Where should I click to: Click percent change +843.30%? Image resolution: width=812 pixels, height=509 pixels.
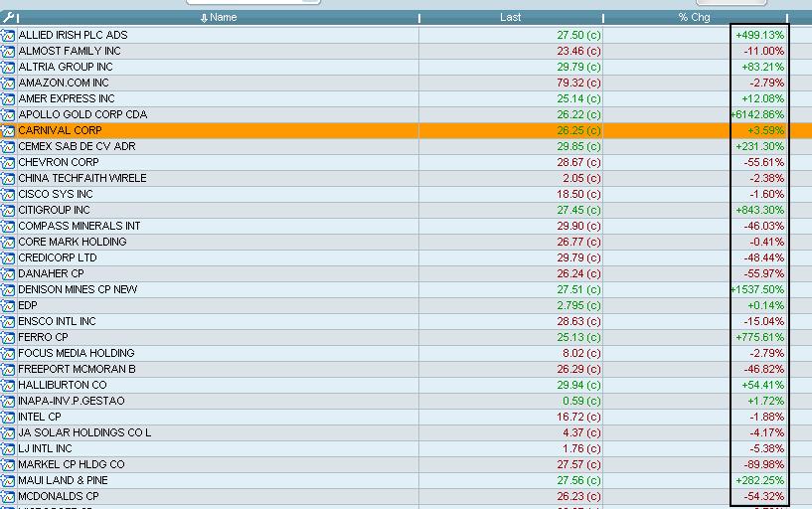759,210
